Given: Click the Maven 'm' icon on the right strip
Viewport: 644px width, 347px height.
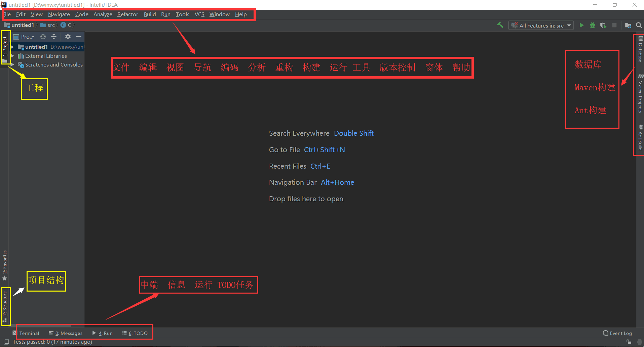Looking at the screenshot, I should coord(641,76).
